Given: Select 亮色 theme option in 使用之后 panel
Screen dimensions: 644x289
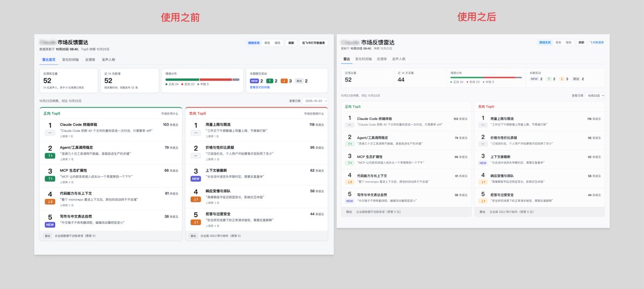Looking at the screenshot, I should tap(558, 42).
